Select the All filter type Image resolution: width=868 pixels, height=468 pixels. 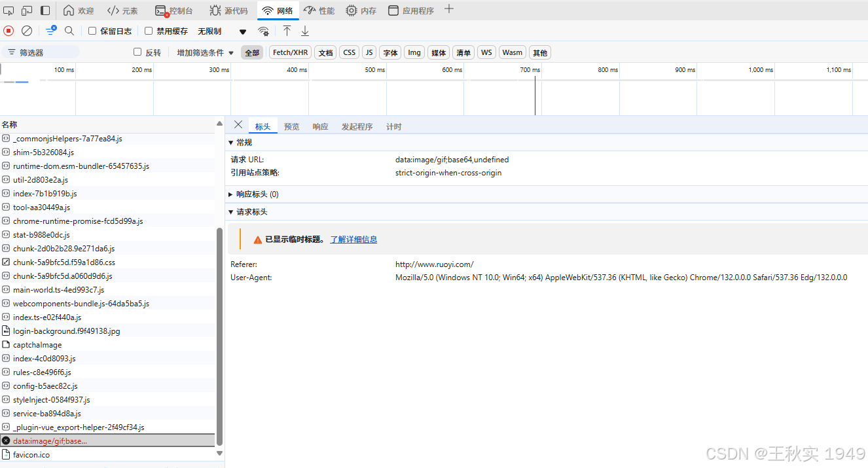(252, 52)
